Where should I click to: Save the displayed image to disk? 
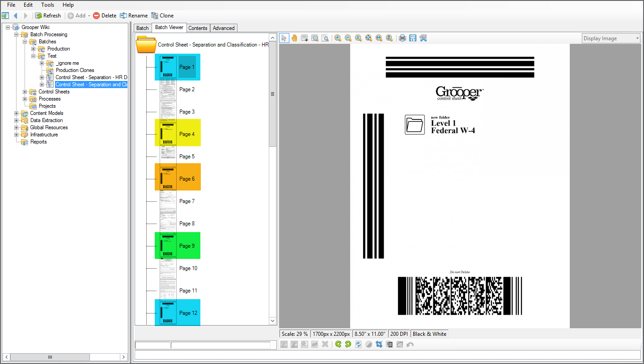(x=413, y=38)
